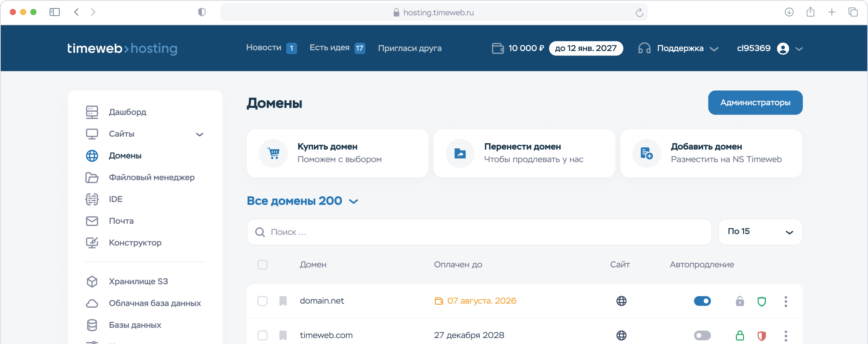Viewport: 868px width, 344px height.
Task: Bookmark the timeweb.com row
Action: tap(283, 335)
